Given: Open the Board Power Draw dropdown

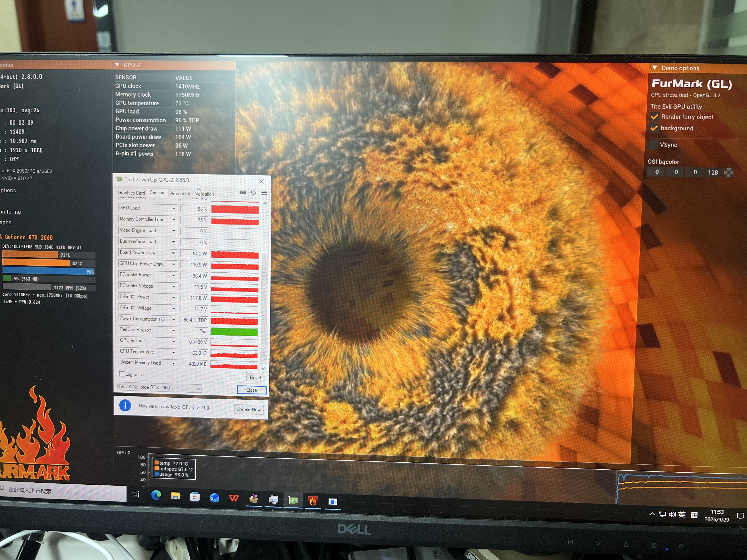Looking at the screenshot, I should tap(174, 253).
